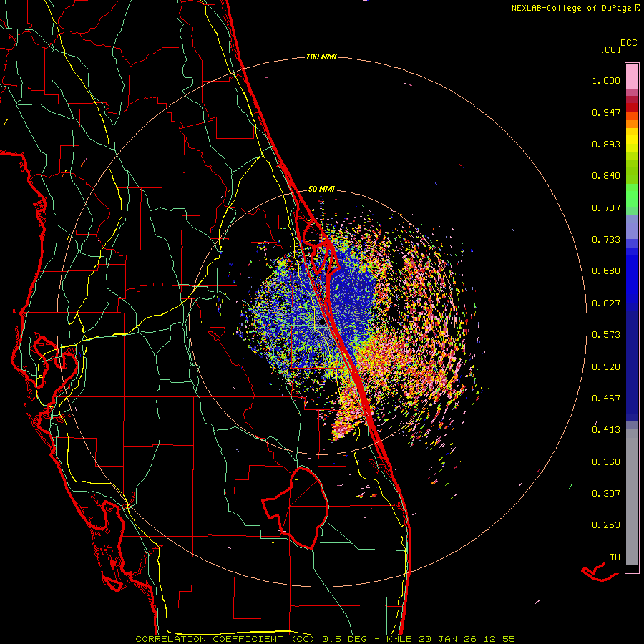Click the KMLB radar site center marker
The width and height of the screenshot is (644, 644).
322,323
